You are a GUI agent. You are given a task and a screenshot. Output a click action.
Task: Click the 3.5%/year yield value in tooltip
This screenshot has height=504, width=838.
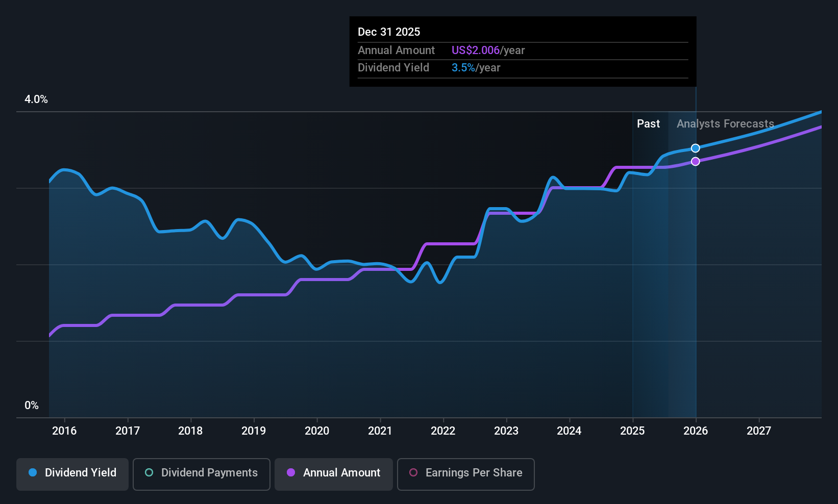point(476,68)
